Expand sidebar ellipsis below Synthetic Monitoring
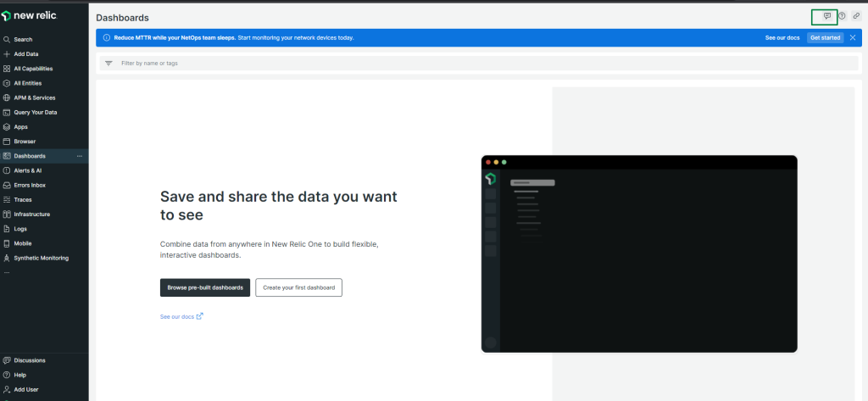The width and height of the screenshot is (868, 401). (7, 272)
